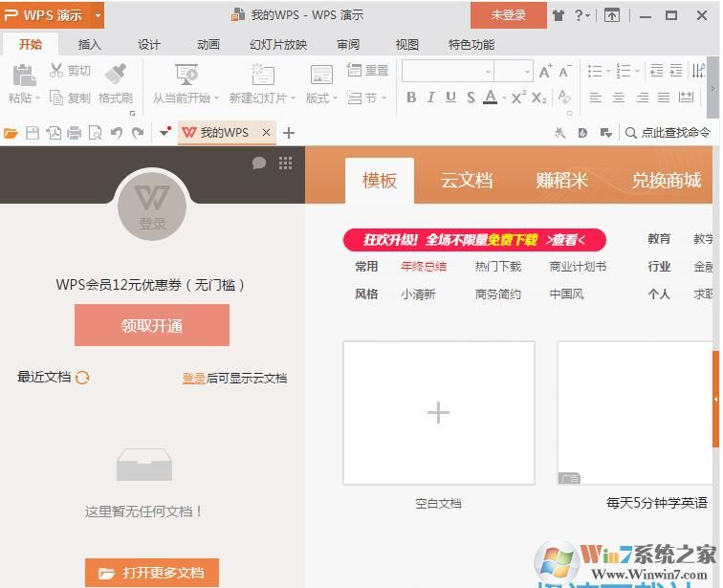Refresh the recent documents list
Image resolution: width=723 pixels, height=588 pixels.
[x=82, y=378]
